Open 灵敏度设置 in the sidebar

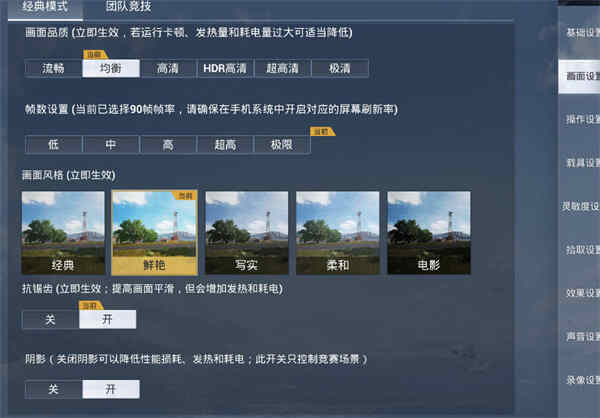pos(579,207)
